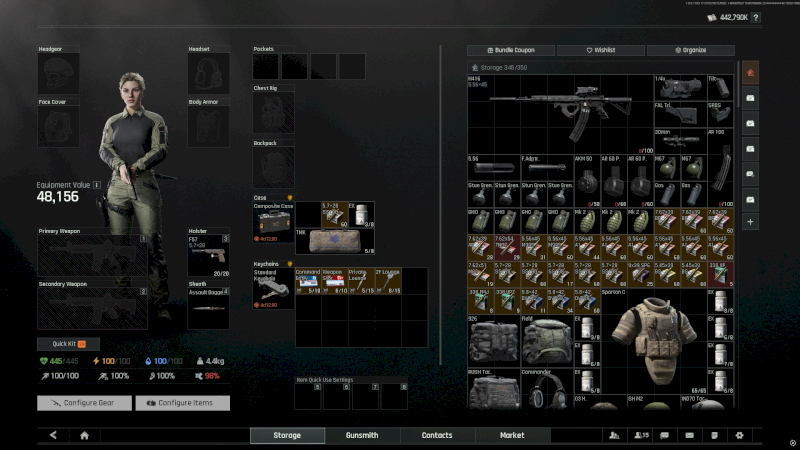Click the Organize button
The width and height of the screenshot is (800, 450).
tap(691, 50)
